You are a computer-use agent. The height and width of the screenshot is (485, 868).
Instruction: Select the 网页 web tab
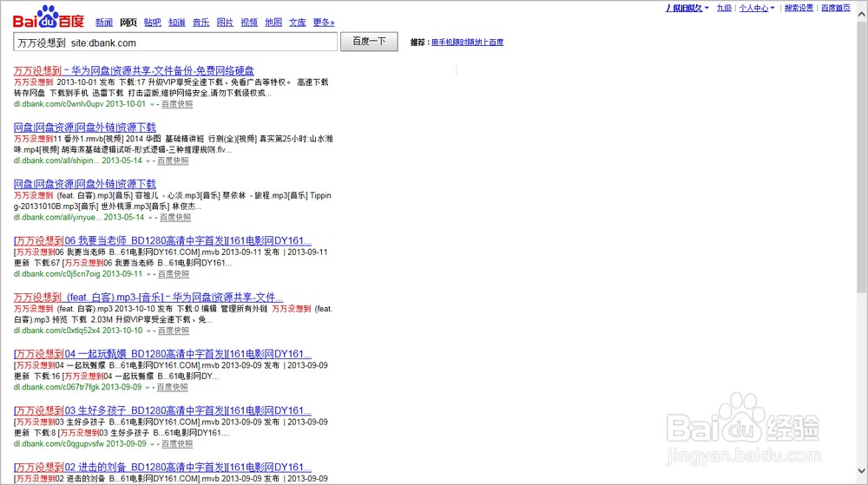pyautogui.click(x=128, y=23)
